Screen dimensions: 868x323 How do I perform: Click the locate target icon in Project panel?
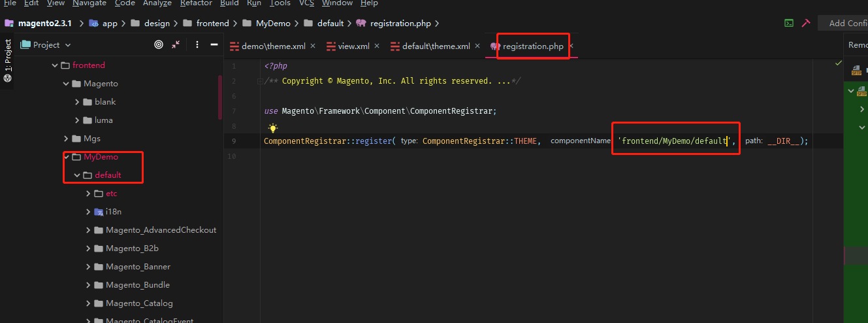click(158, 45)
